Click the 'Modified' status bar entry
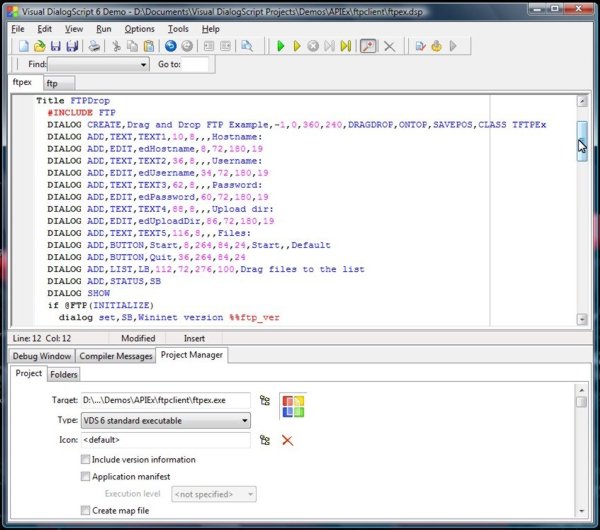Viewport: 600px width, 530px height. click(x=138, y=339)
